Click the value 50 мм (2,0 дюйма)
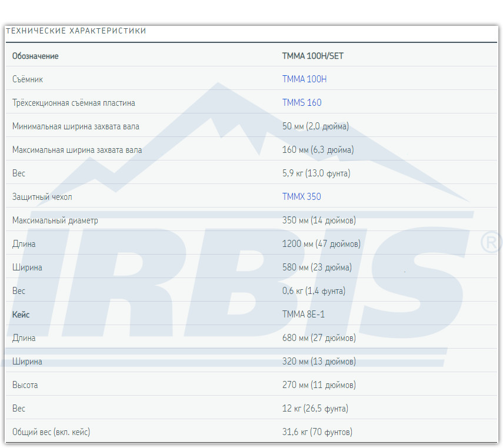Viewport: 503px width, 448px height. (315, 126)
